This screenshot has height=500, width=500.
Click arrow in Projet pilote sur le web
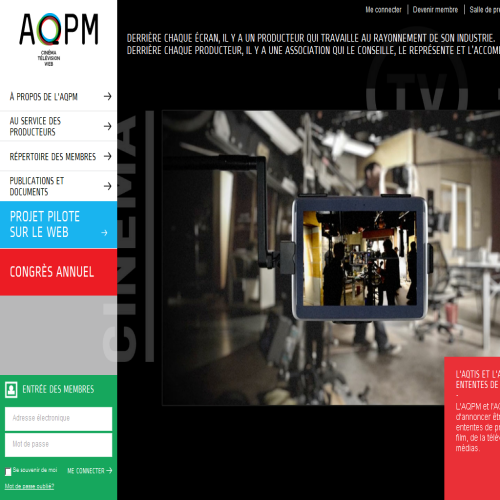(104, 233)
